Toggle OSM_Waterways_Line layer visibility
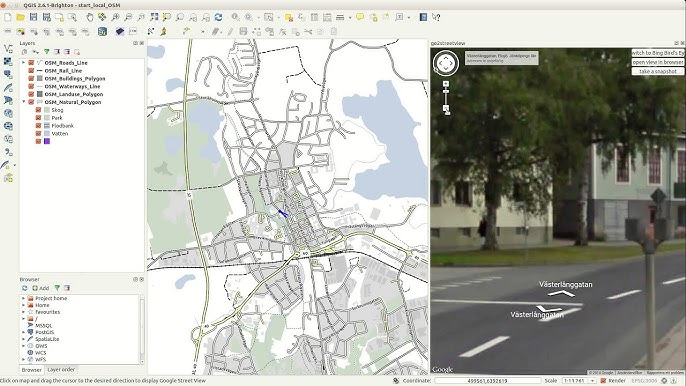The width and height of the screenshot is (686, 386). (31, 86)
